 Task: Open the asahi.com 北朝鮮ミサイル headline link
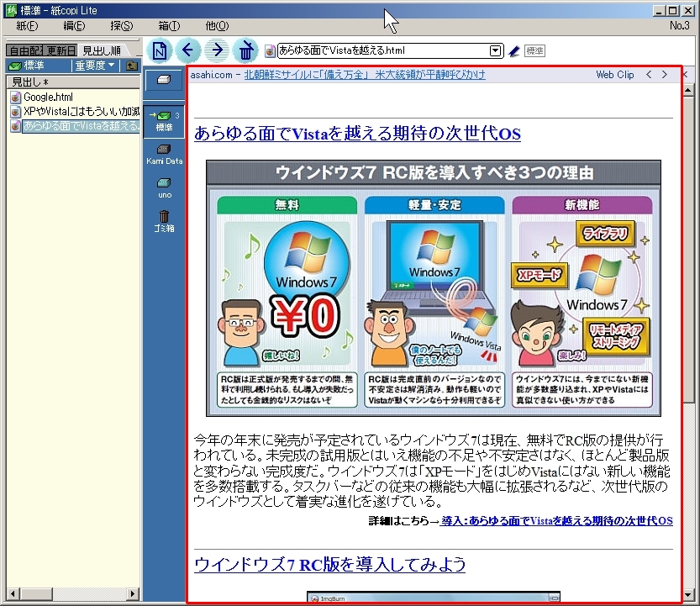tap(365, 75)
